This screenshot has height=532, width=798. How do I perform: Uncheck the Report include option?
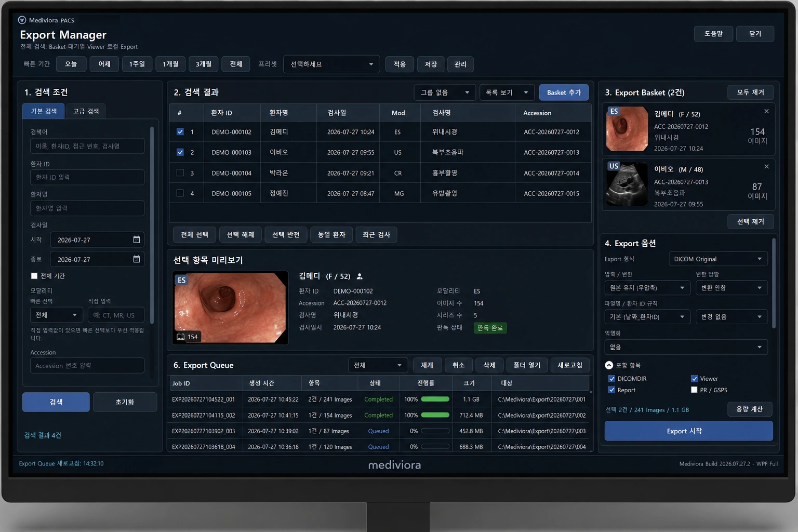[611, 390]
